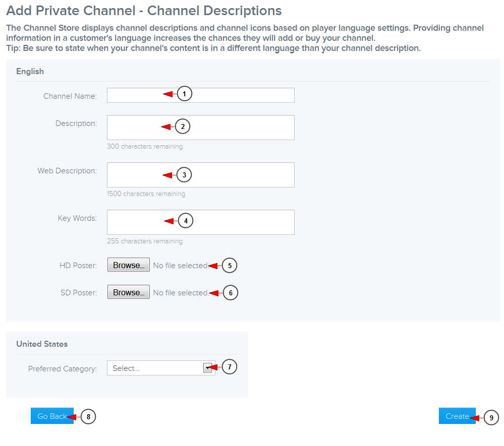
Task: Click the dropdown arrow next to Select
Action: click(207, 368)
